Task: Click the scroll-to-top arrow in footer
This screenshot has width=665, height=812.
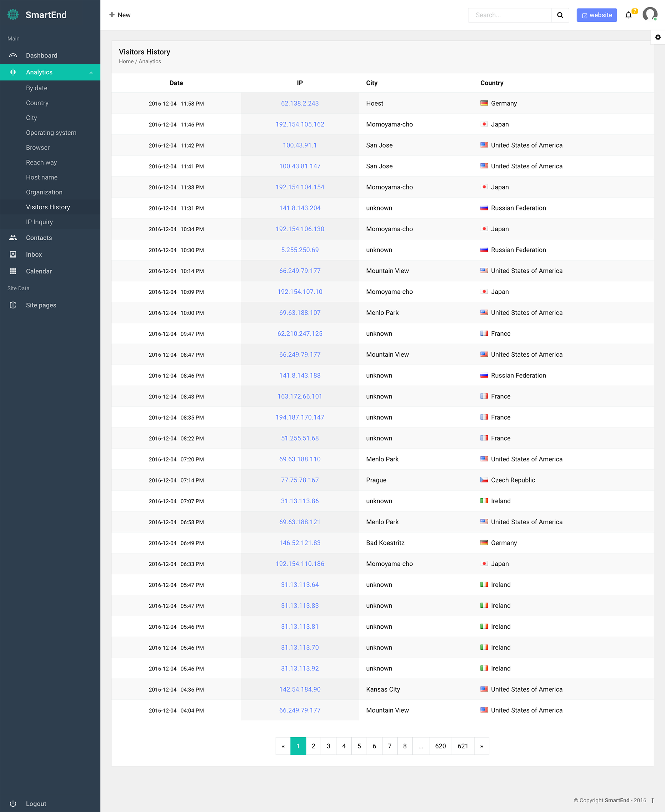Action: (x=652, y=801)
